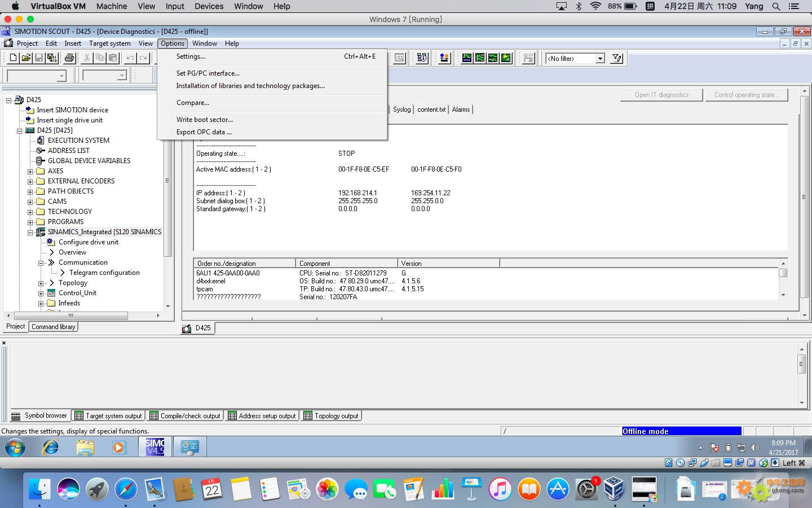
Task: Choose Settings... from the Options menu
Action: coord(272,56)
